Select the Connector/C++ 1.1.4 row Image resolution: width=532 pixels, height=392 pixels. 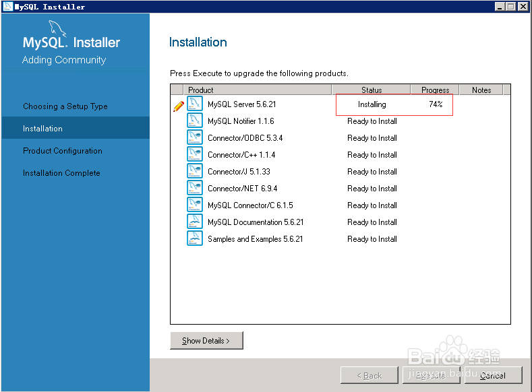[x=341, y=154]
